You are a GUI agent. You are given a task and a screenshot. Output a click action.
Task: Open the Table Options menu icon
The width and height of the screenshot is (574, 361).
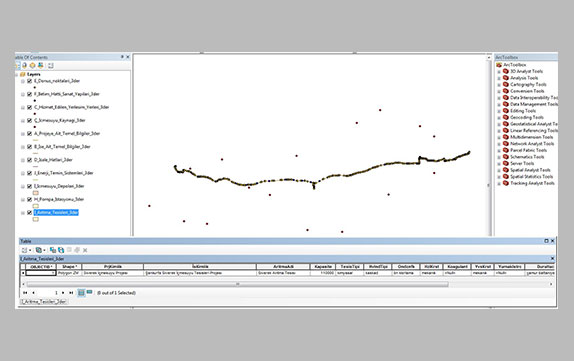coord(25,250)
